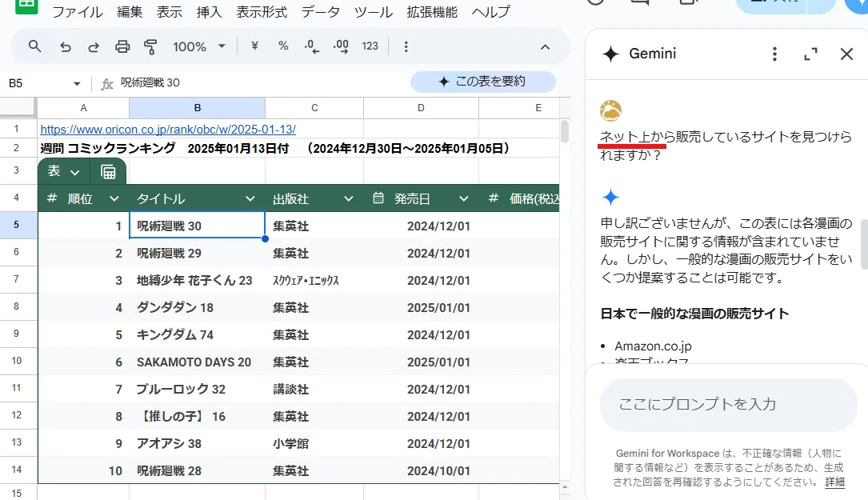Select the スクウェア・エニックス publisher cell
Screen dimensions: 868x500
click(314, 280)
